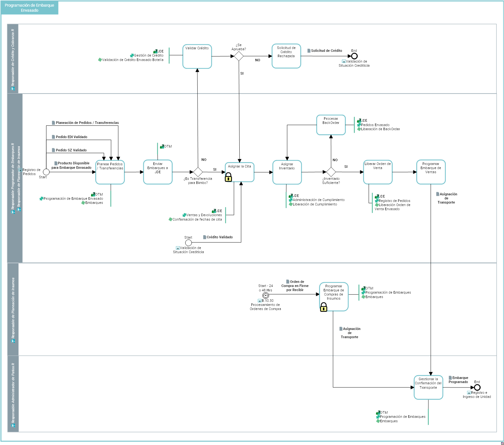Image resolution: width=504 pixels, height=445 pixels.
Task: Click the B.10.30 Procesamiento de Órdenes link icon
Action: [x=260, y=301]
